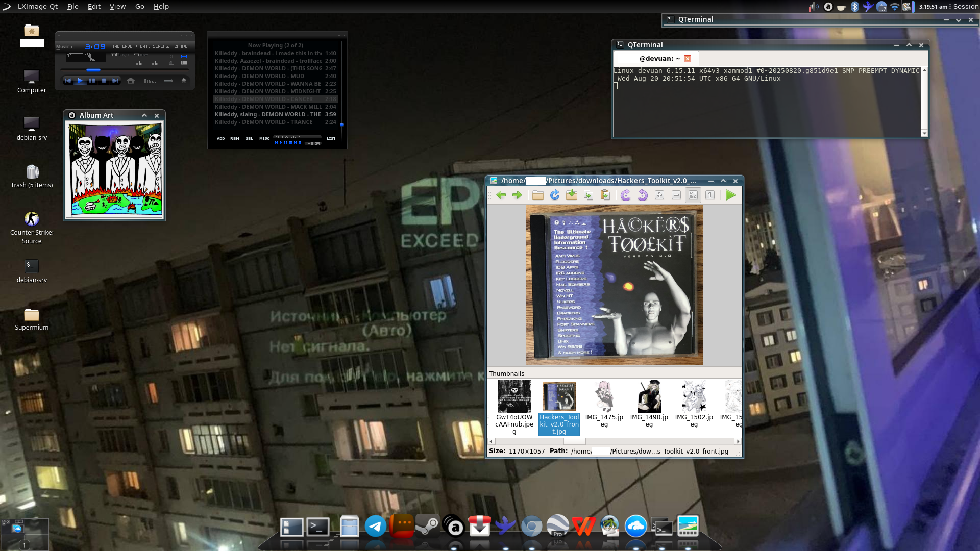Set original size zoom (1:1)
This screenshot has width=980, height=551.
(x=710, y=195)
